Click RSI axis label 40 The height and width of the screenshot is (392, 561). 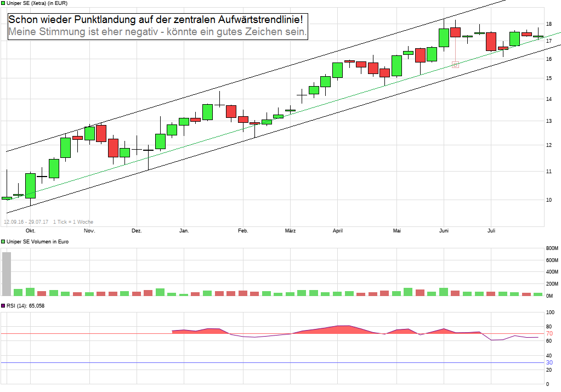point(549,355)
